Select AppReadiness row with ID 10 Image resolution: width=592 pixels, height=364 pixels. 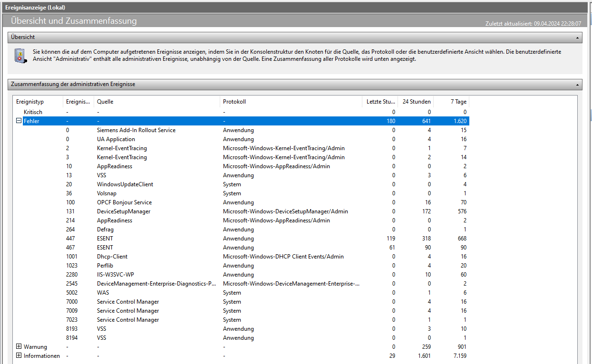tap(242, 166)
